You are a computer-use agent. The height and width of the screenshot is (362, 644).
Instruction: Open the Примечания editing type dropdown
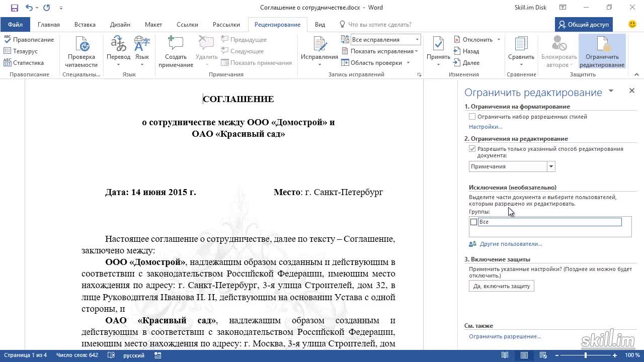point(551,166)
